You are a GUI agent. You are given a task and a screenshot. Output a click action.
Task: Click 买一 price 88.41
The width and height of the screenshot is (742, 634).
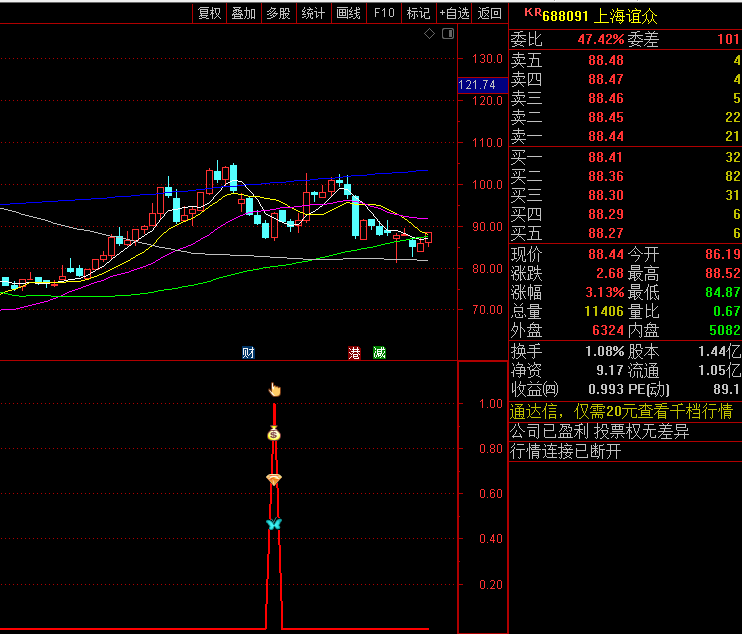(606, 157)
